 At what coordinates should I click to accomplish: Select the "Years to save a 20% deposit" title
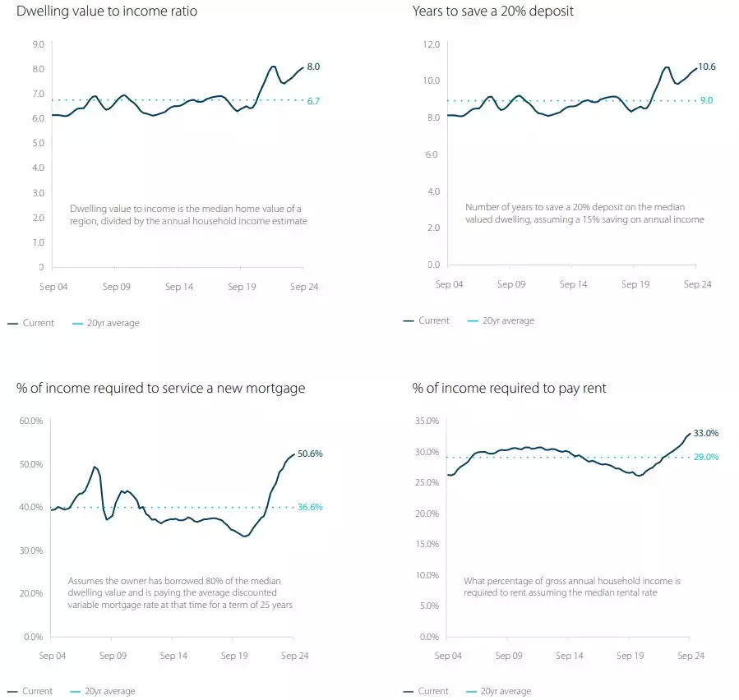click(492, 12)
